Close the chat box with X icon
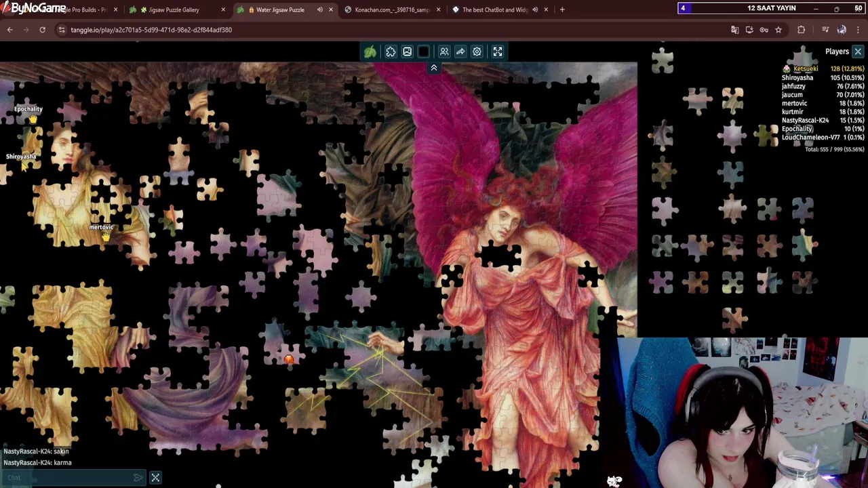The width and height of the screenshot is (868, 488). tap(155, 478)
